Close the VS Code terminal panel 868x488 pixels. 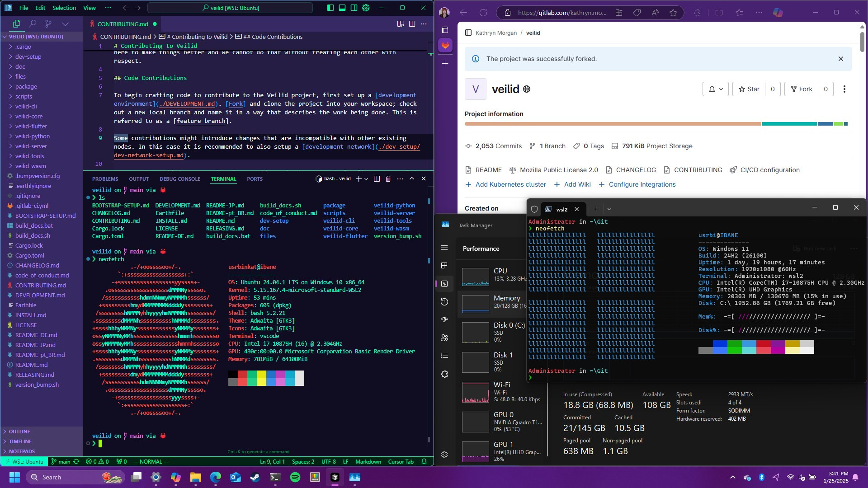point(424,178)
